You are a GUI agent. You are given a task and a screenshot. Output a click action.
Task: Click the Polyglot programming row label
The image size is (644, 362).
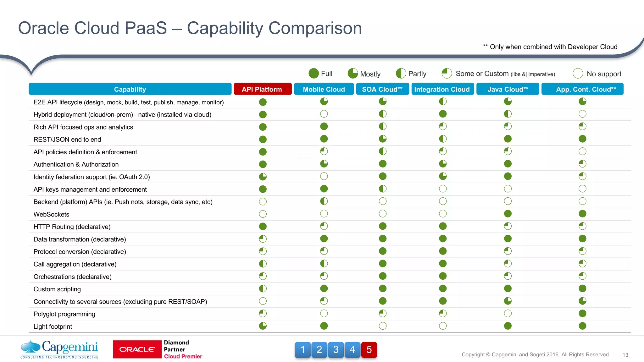(64, 314)
